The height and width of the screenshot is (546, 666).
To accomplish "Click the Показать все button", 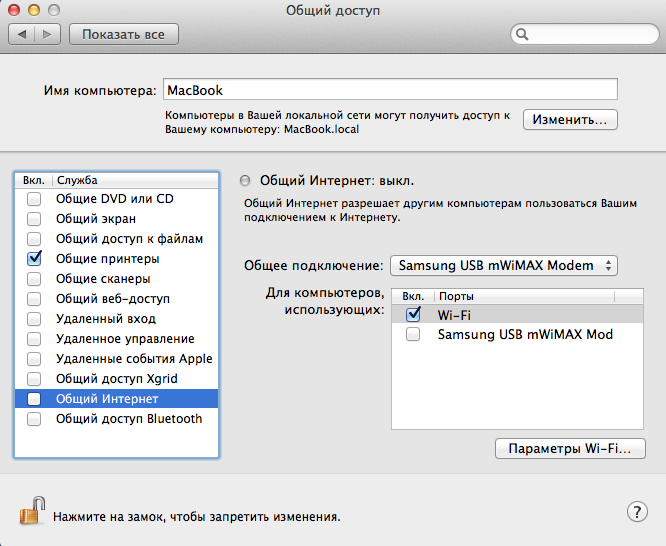I will tap(124, 34).
